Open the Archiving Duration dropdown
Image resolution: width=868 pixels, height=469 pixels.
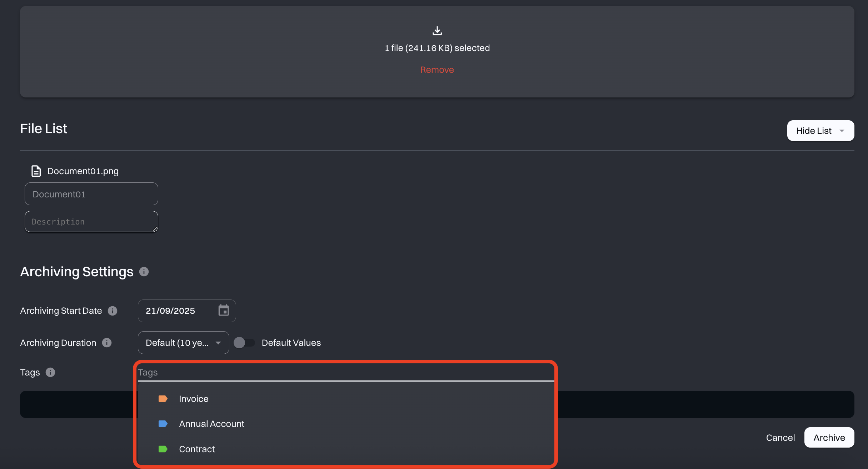[x=183, y=343]
